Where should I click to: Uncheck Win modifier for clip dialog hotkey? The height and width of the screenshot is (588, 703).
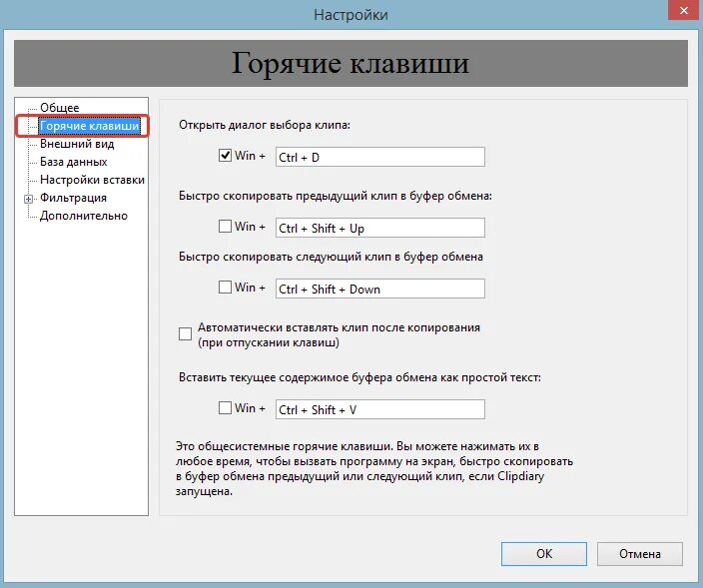point(225,156)
